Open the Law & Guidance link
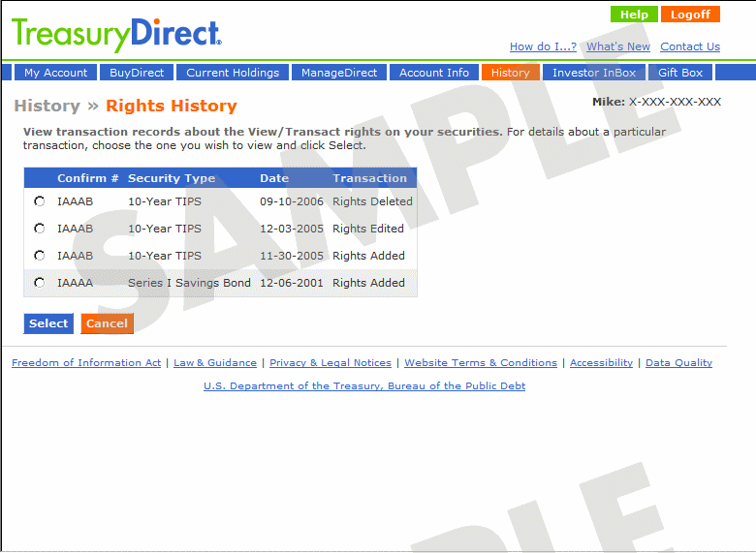Viewport: 756px width, 553px height. pyautogui.click(x=215, y=363)
